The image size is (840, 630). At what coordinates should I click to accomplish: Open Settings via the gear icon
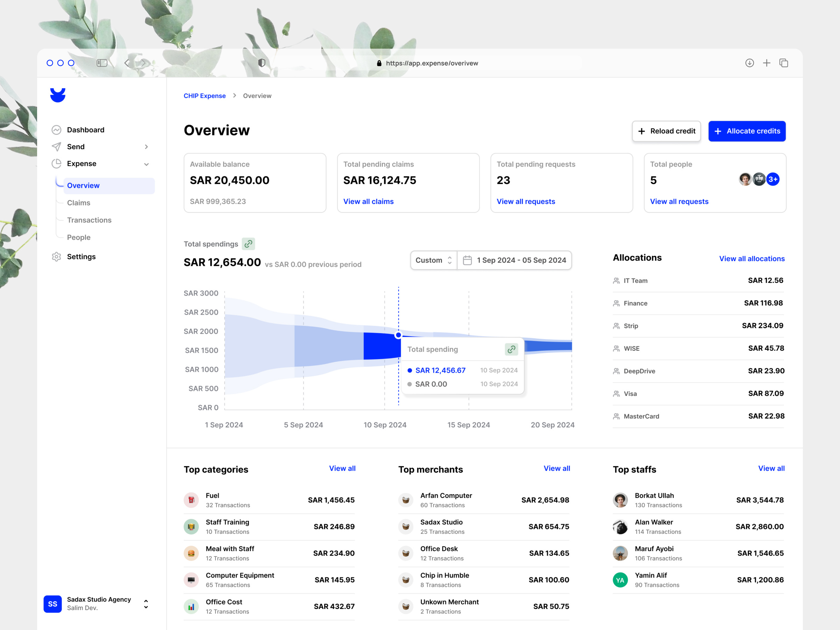[56, 257]
